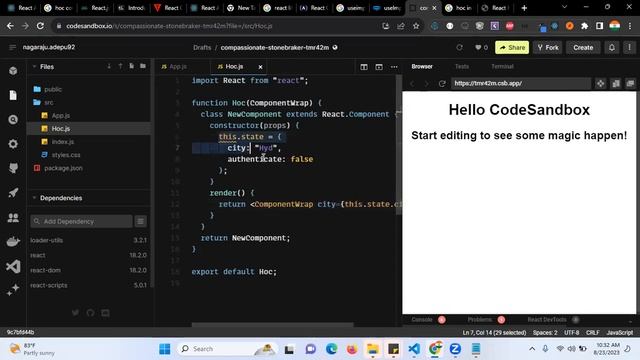Open React DevTools panel at bottom
The image size is (640, 360).
(x=547, y=320)
